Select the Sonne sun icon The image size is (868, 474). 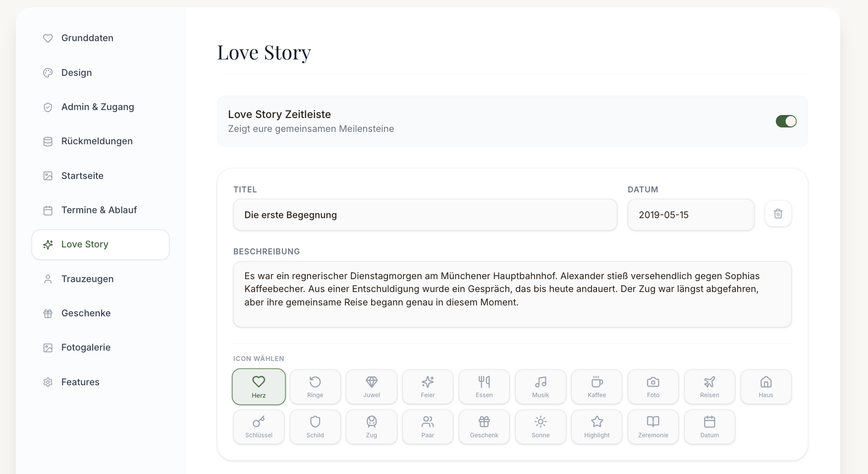(x=541, y=427)
